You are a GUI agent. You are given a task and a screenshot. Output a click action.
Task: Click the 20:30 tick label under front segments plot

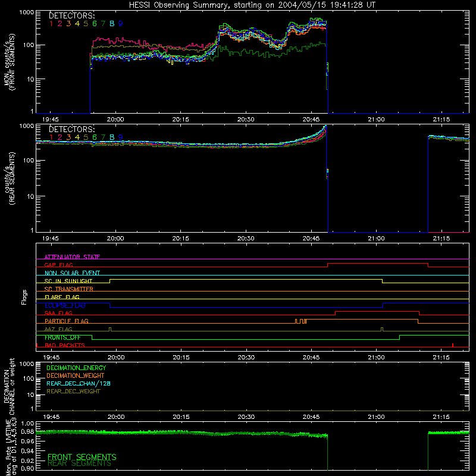coord(246,120)
